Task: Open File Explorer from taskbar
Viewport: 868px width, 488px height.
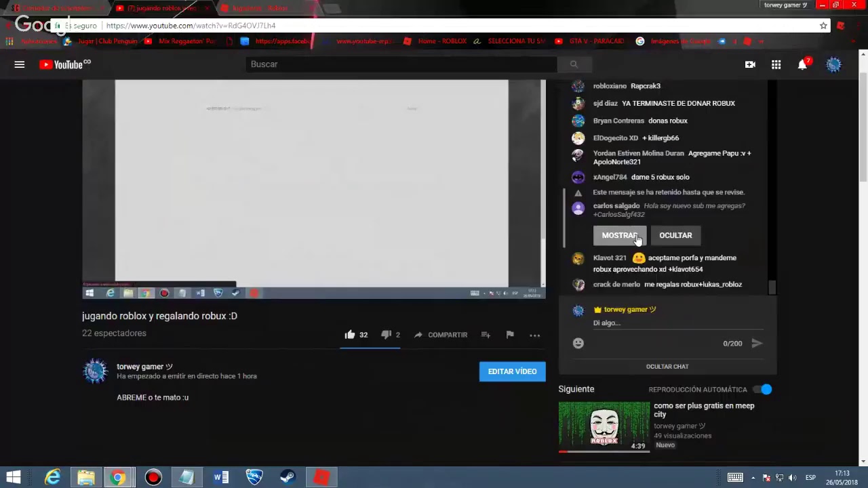Action: pyautogui.click(x=86, y=478)
